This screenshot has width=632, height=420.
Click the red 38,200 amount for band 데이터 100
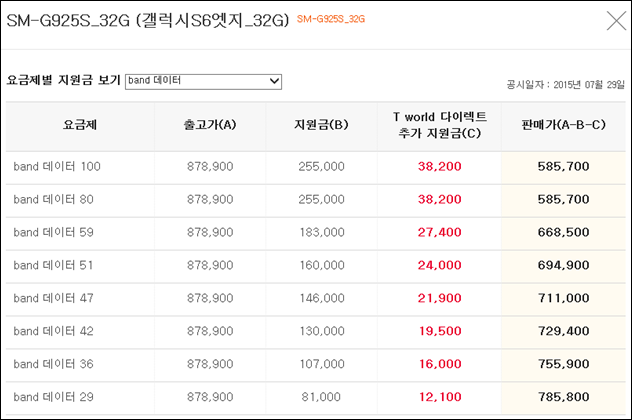(x=439, y=166)
